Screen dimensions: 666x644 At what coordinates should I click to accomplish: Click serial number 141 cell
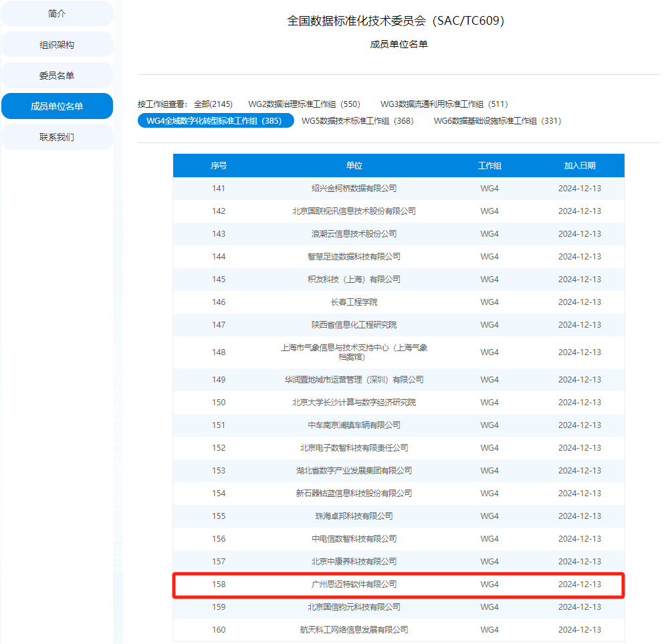point(219,188)
